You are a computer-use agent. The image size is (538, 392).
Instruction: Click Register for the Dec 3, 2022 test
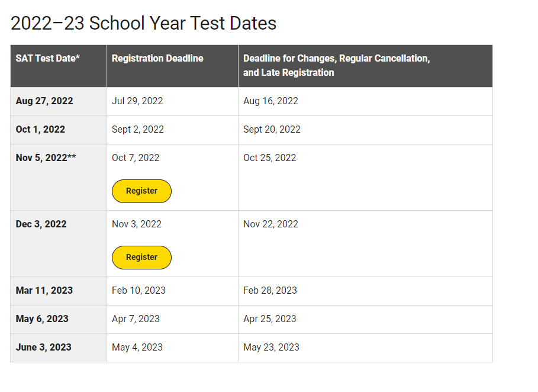pyautogui.click(x=141, y=258)
